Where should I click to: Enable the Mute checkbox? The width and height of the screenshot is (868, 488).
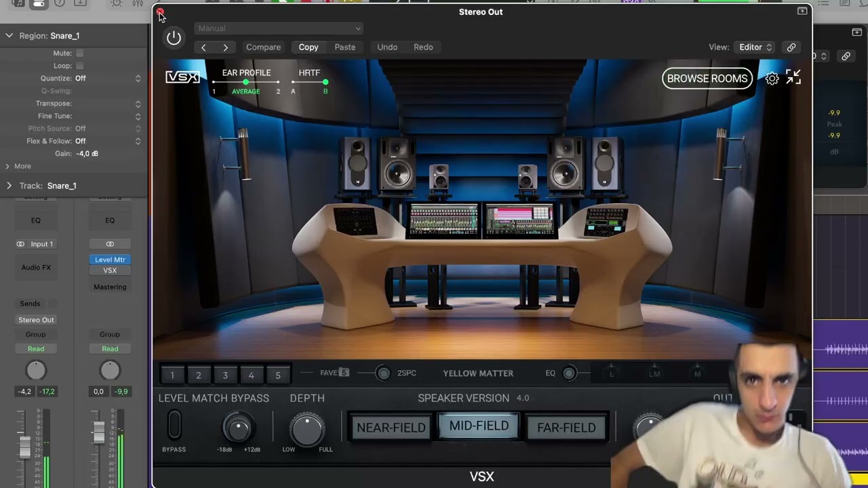[x=79, y=53]
